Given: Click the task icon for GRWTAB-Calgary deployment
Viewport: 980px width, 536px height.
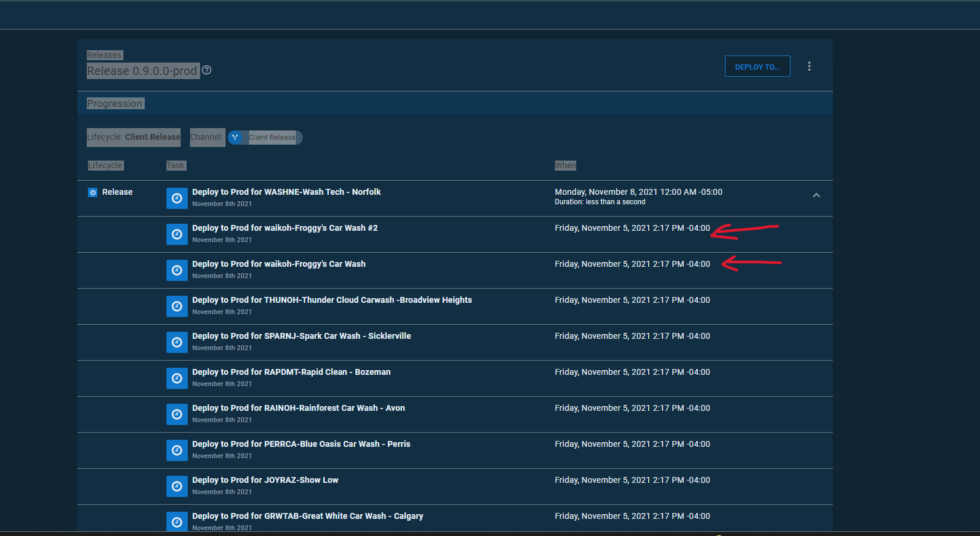Looking at the screenshot, I should click(x=177, y=521).
